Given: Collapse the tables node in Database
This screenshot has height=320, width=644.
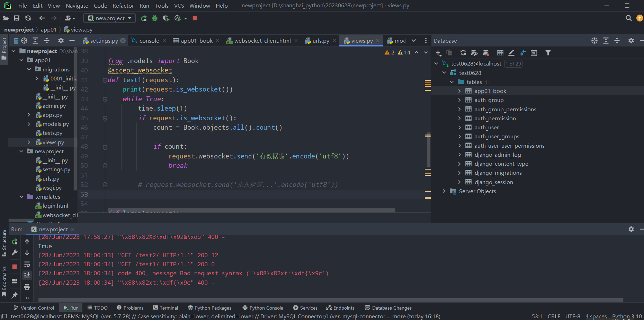Looking at the screenshot, I should coord(452,82).
